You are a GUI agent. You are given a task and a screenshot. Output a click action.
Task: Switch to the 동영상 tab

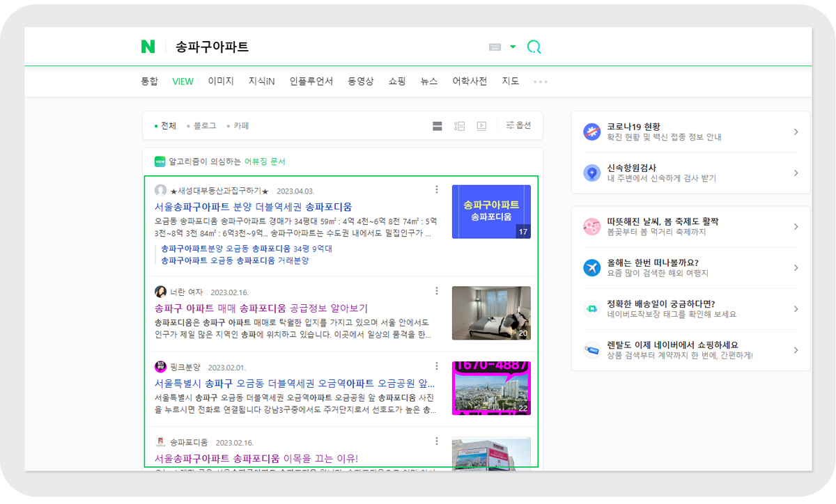361,81
